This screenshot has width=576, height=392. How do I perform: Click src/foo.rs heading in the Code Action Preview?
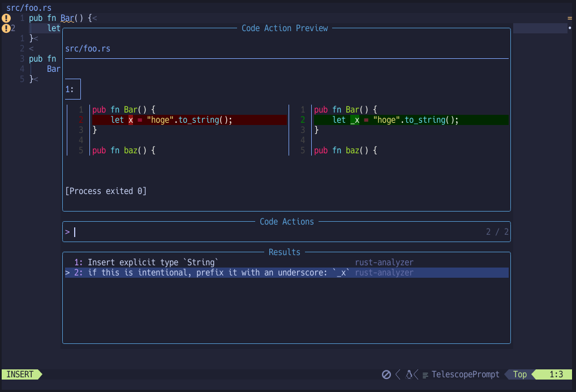click(x=88, y=49)
